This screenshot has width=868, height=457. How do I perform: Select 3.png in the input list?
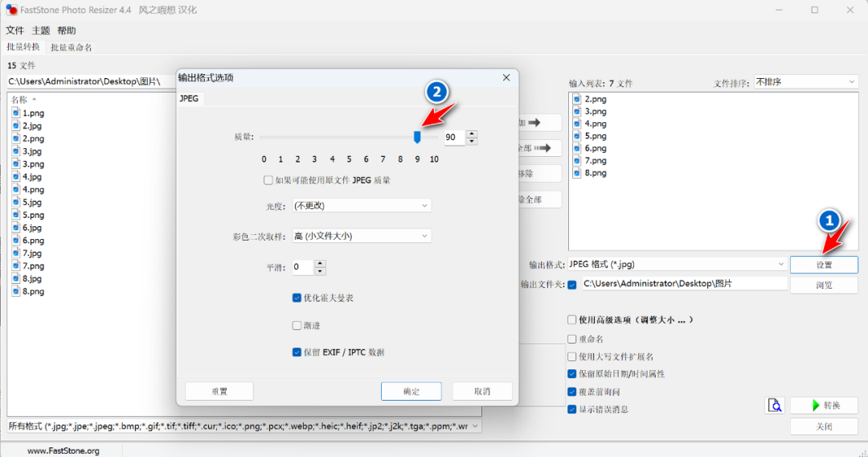click(x=590, y=111)
